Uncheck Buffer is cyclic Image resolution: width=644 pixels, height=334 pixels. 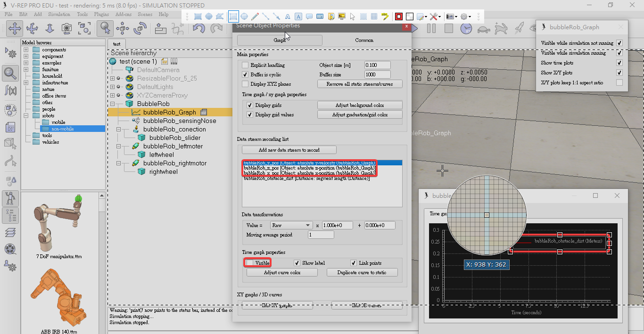tap(245, 74)
